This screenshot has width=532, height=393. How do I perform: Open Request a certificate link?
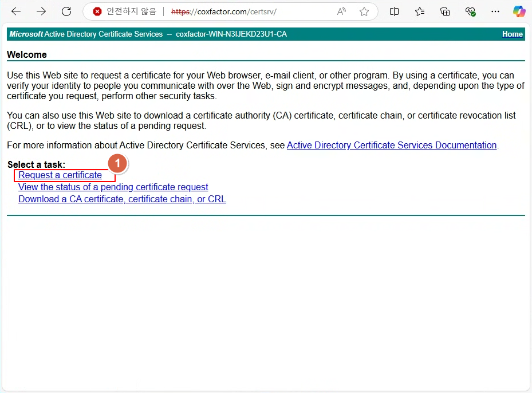coord(60,175)
